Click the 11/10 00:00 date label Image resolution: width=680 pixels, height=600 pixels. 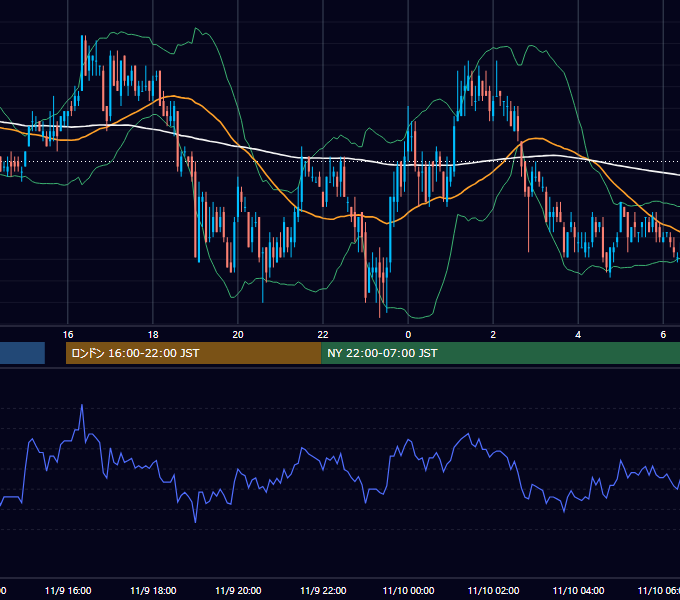pos(408,590)
